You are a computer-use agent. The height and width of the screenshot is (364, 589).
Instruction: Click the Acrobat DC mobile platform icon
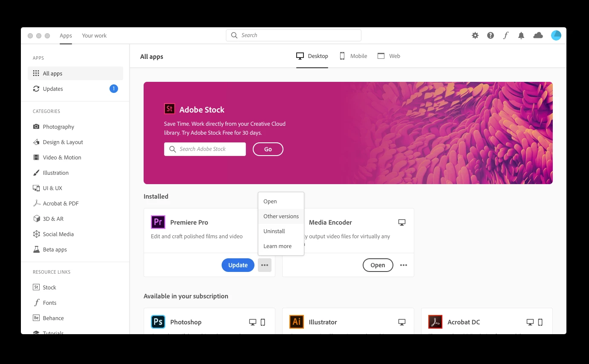(540, 322)
